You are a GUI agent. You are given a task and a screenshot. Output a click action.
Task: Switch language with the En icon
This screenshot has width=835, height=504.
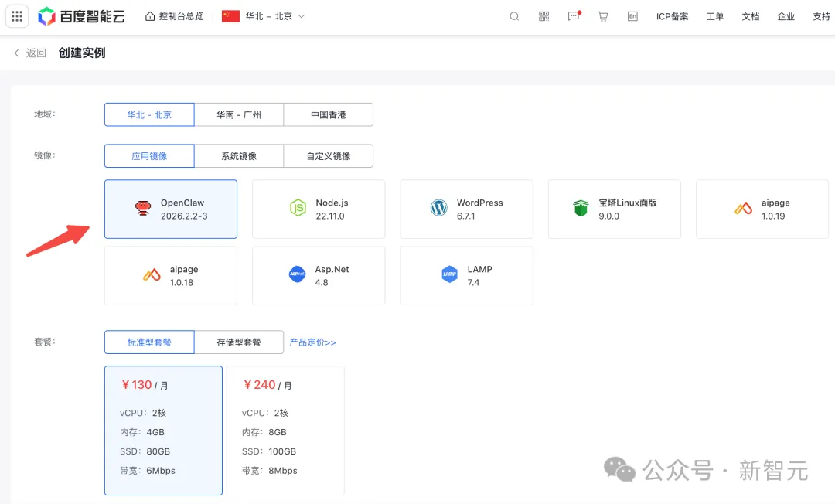(632, 16)
